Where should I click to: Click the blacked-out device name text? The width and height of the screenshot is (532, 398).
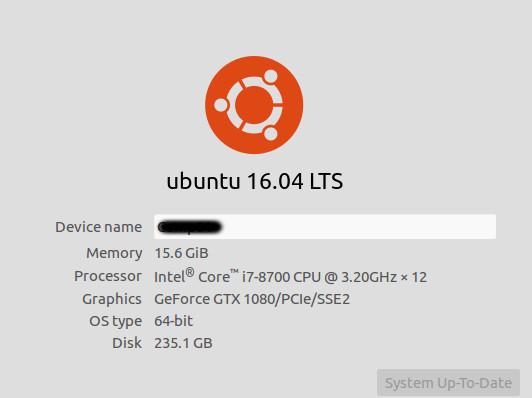[190, 227]
